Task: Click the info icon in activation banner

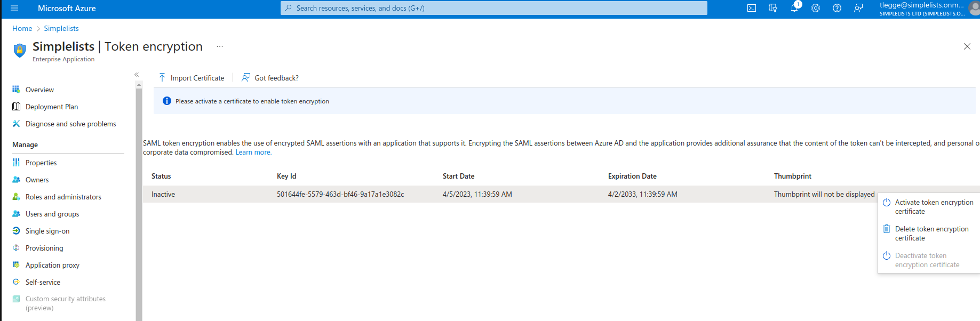Action: [x=167, y=101]
